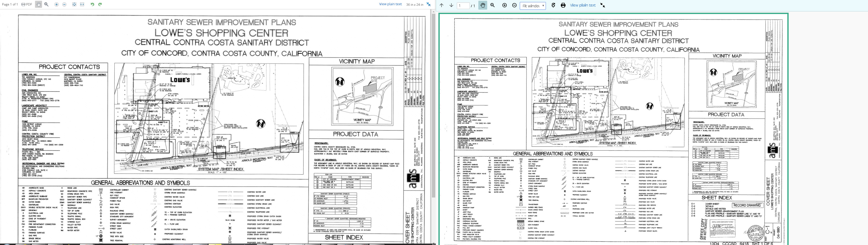Print the document from right viewer
The width and height of the screenshot is (868, 245).
[563, 5]
